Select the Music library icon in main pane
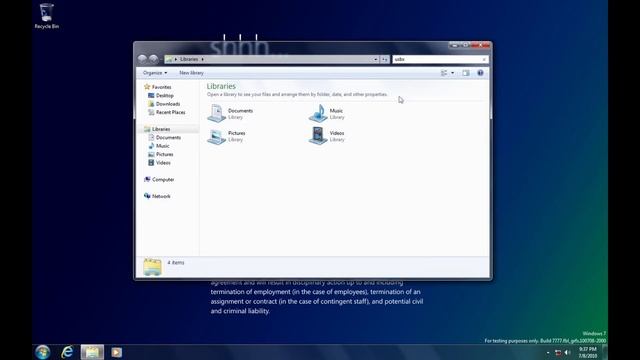Viewport: 640px width, 360px height. coord(318,113)
